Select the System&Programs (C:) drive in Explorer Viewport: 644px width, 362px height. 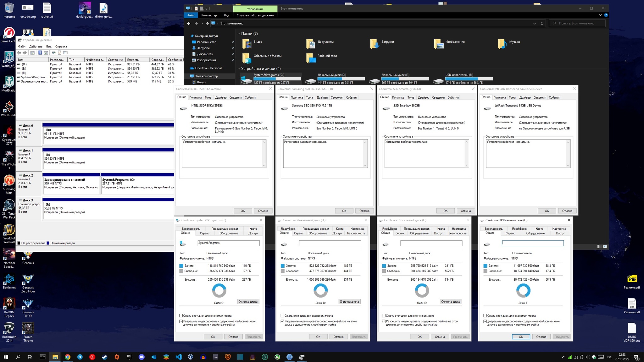click(271, 79)
